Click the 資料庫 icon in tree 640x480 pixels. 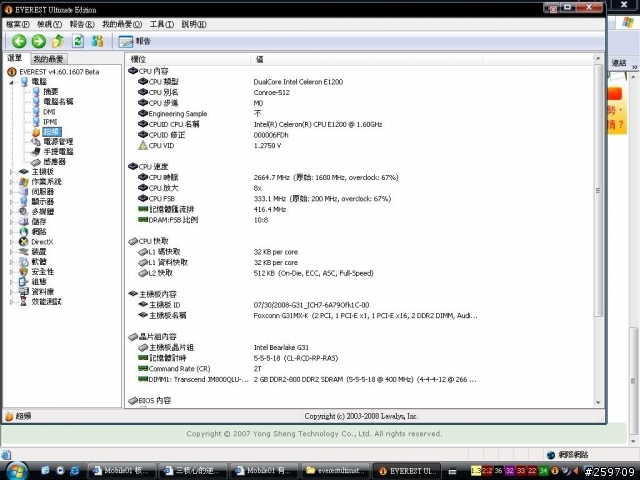pos(24,292)
